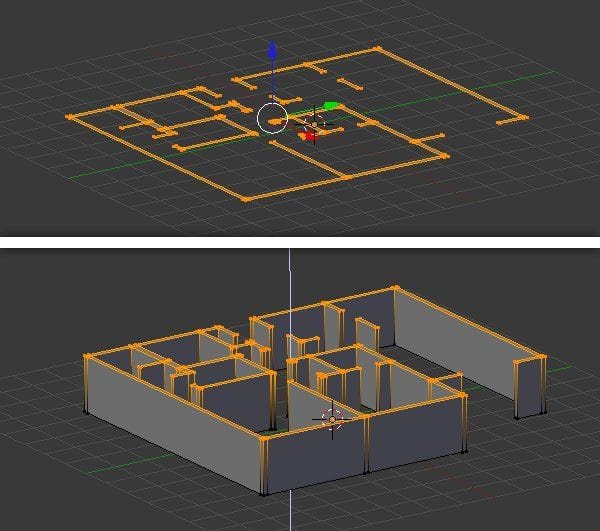Select the leftmost vertex of the flat floor plan
Viewport: 600px width, 531px height.
pos(69,117)
